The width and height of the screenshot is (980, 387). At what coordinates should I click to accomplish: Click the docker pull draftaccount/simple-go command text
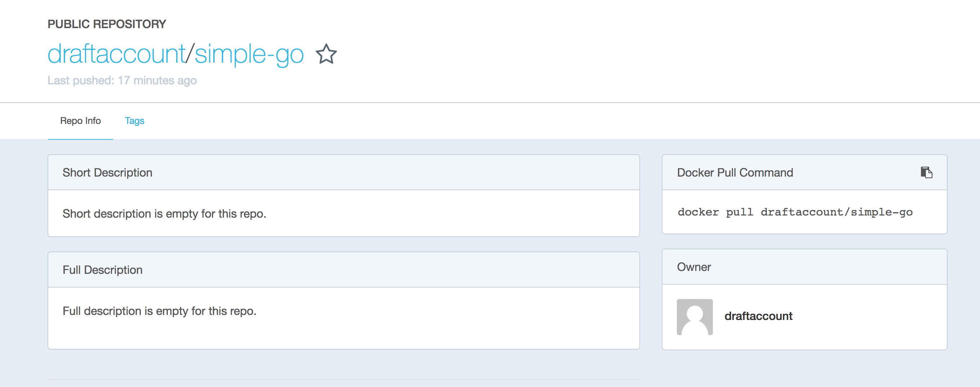pos(795,212)
